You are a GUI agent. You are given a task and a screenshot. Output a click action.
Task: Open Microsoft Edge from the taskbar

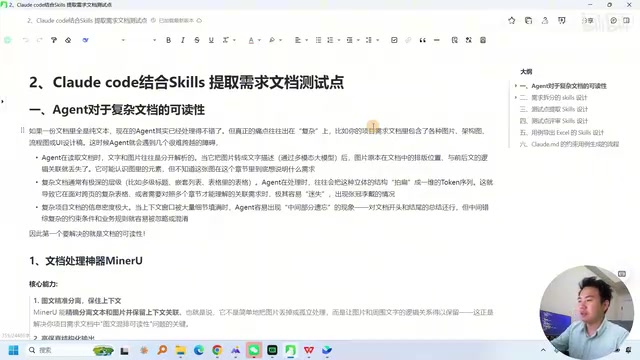tap(199, 350)
